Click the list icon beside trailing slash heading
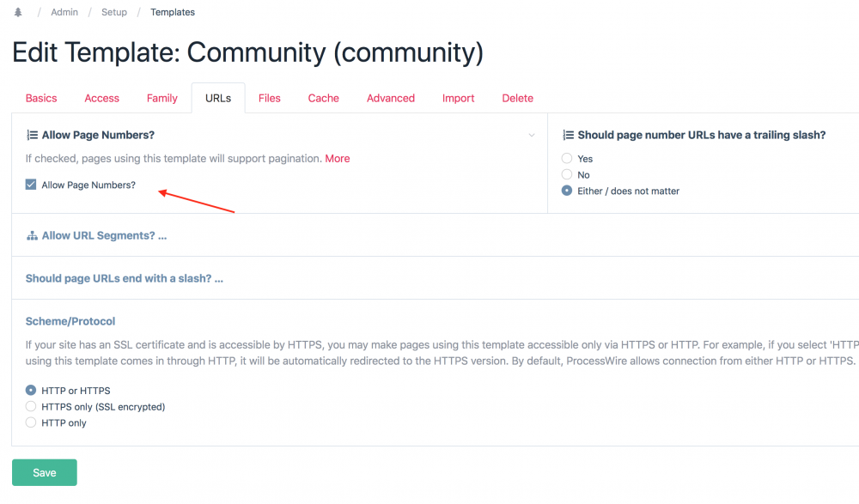Viewport: 859px width, 504px height. [x=568, y=136]
